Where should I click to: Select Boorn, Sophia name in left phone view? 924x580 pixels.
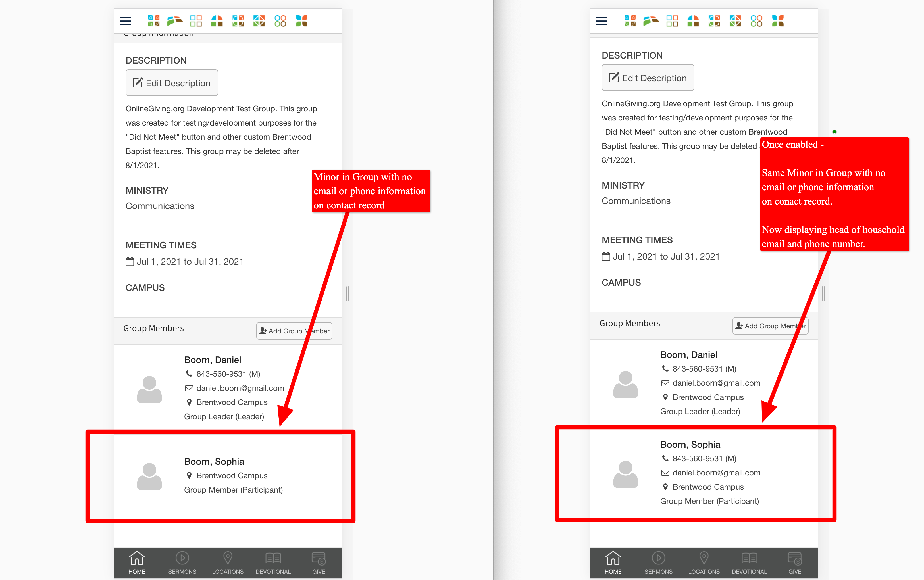[x=214, y=462]
